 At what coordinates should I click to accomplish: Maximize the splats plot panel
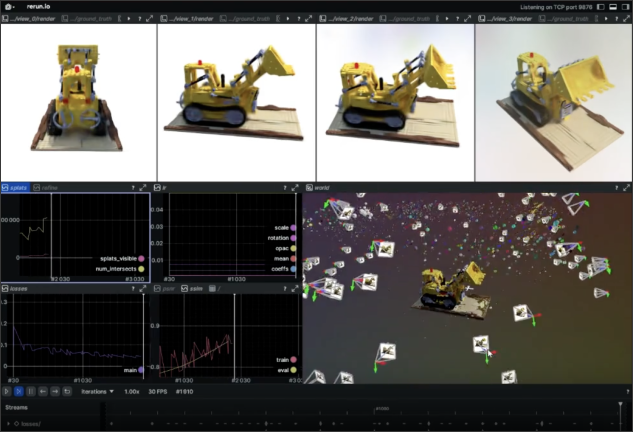(x=143, y=187)
